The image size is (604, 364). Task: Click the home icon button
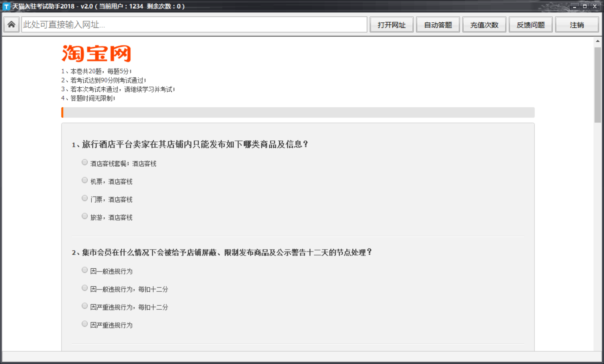(x=11, y=25)
